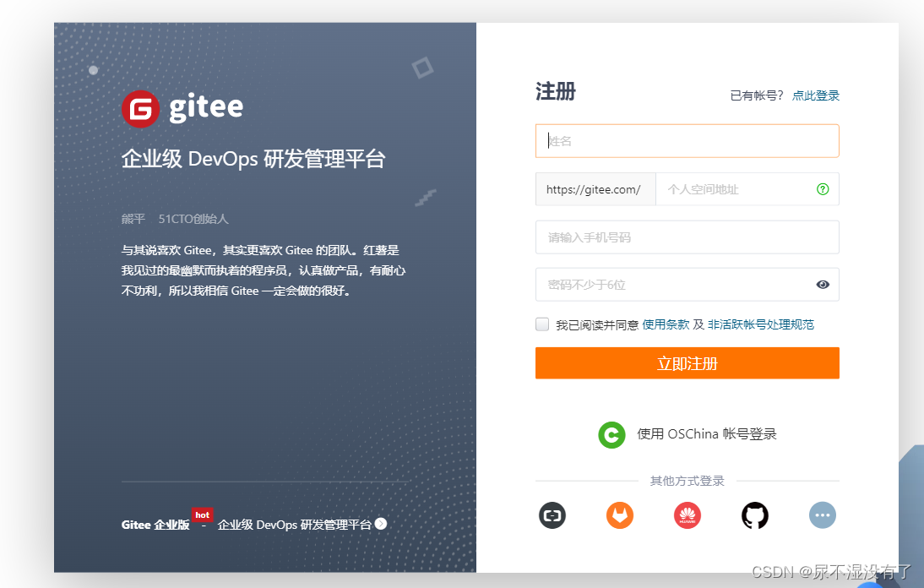Screen dimensions: 924x588
Task: Click the 立即注册 button
Action: (x=688, y=363)
